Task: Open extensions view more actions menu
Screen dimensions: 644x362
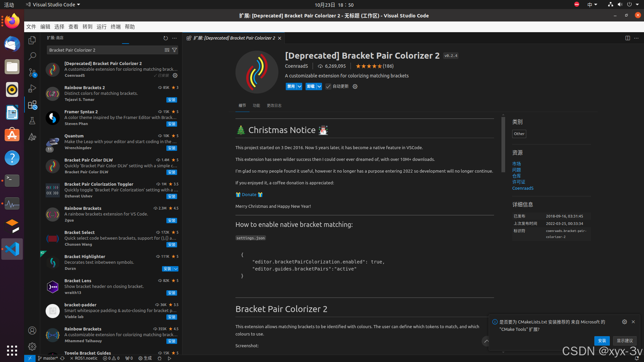Action: coord(174,38)
